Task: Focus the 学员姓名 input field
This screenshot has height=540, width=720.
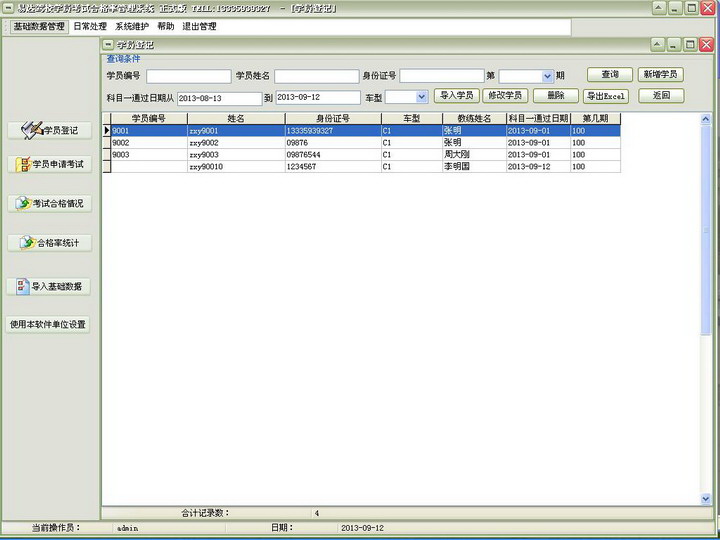Action: (x=316, y=76)
